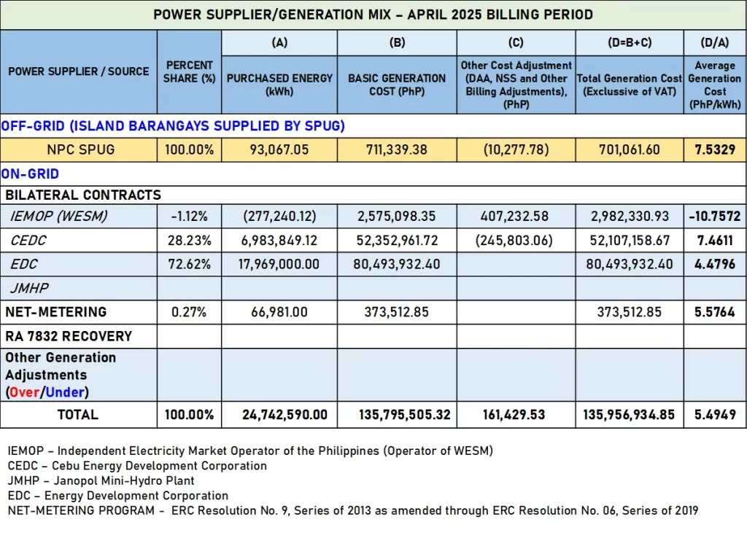Select the '(D/A)' formula cell
The height and width of the screenshot is (560, 747).
point(715,43)
